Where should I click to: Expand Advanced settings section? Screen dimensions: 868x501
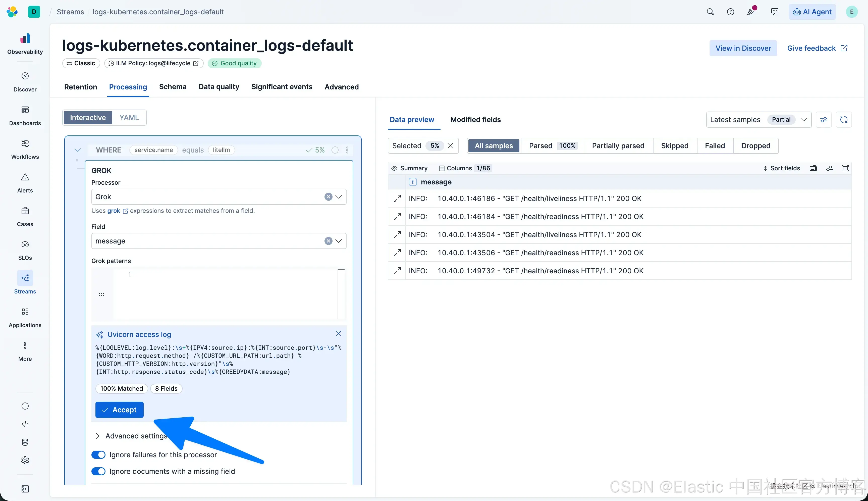coord(131,436)
